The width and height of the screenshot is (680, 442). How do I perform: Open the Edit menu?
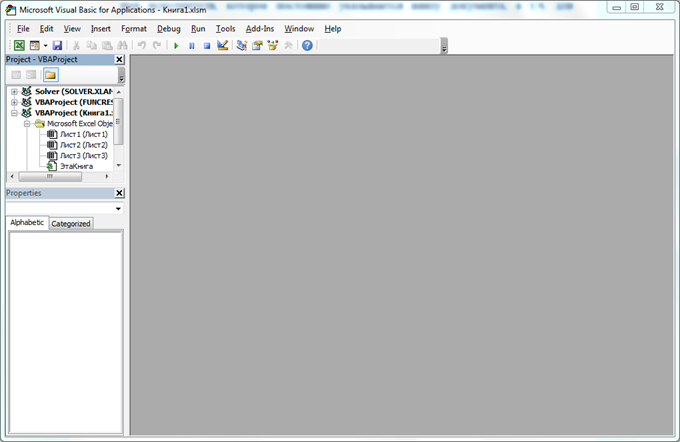tap(46, 29)
